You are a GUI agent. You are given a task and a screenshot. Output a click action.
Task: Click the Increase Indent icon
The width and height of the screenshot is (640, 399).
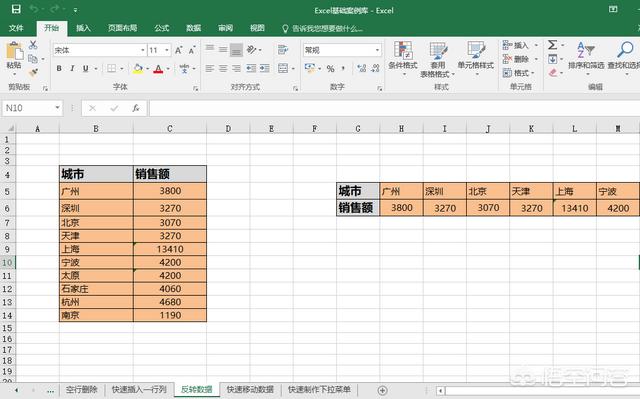pos(265,69)
